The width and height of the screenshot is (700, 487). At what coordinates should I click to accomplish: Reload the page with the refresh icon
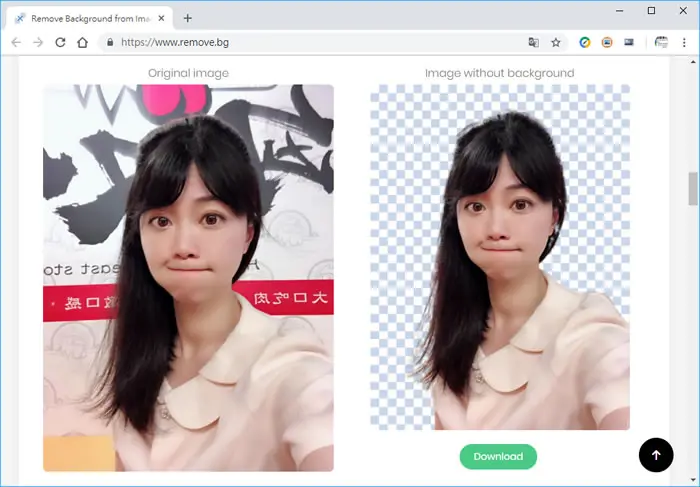(60, 42)
